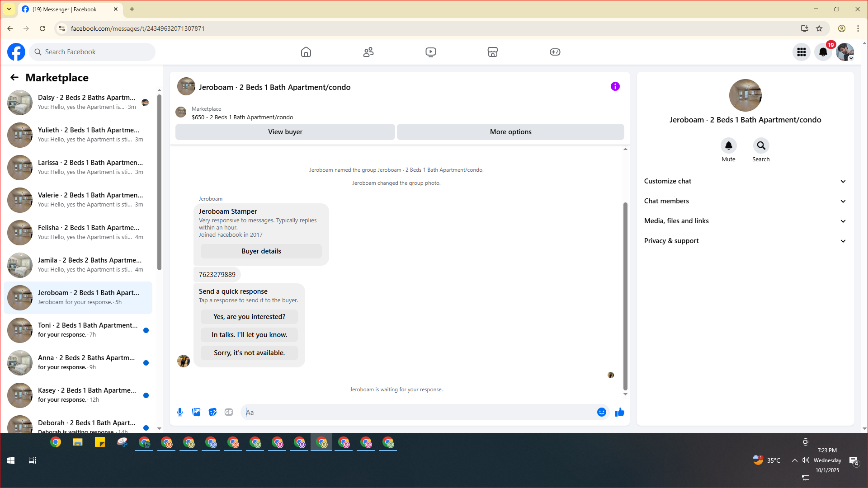Image resolution: width=868 pixels, height=488 pixels.
Task: Open Windows Start menu
Action: tap(11, 460)
